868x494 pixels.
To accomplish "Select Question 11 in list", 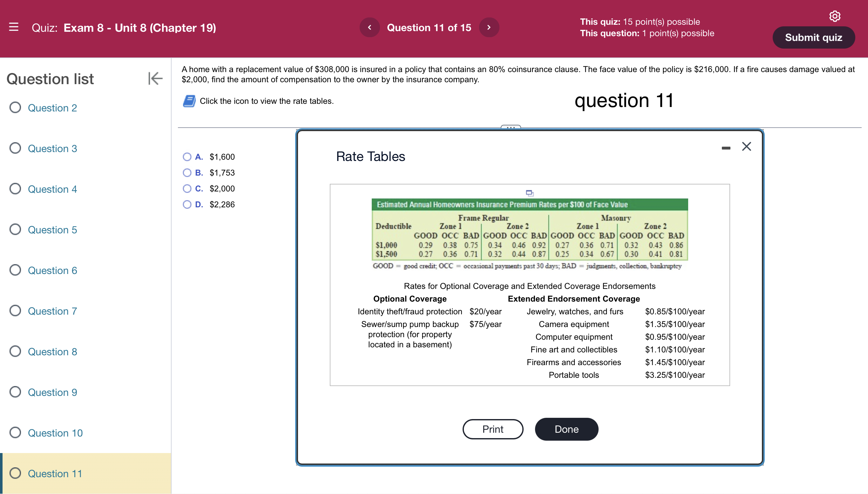I will click(55, 473).
